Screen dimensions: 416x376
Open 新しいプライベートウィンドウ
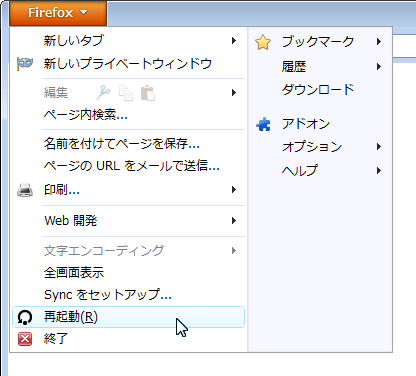coord(128,63)
